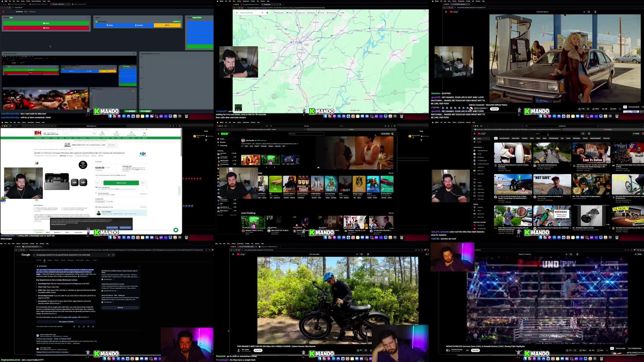Mute the Kick video player

[318, 167]
